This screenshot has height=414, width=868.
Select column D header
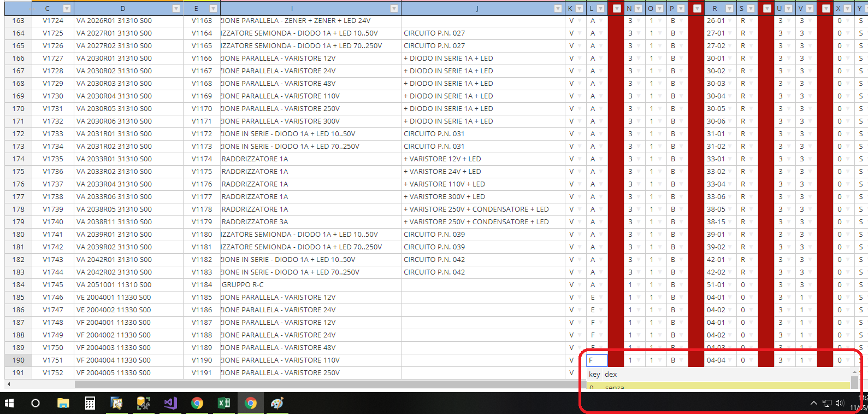123,8
